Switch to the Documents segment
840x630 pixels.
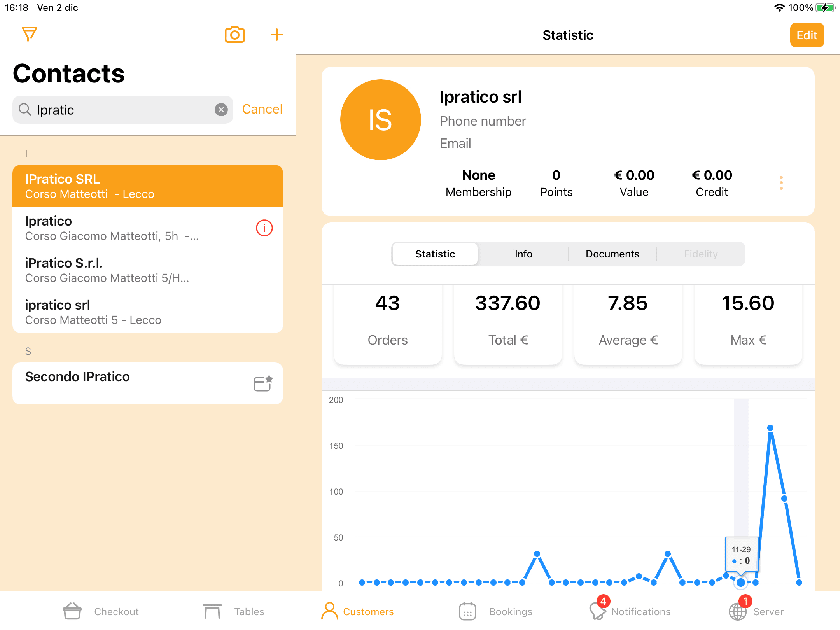click(x=612, y=254)
